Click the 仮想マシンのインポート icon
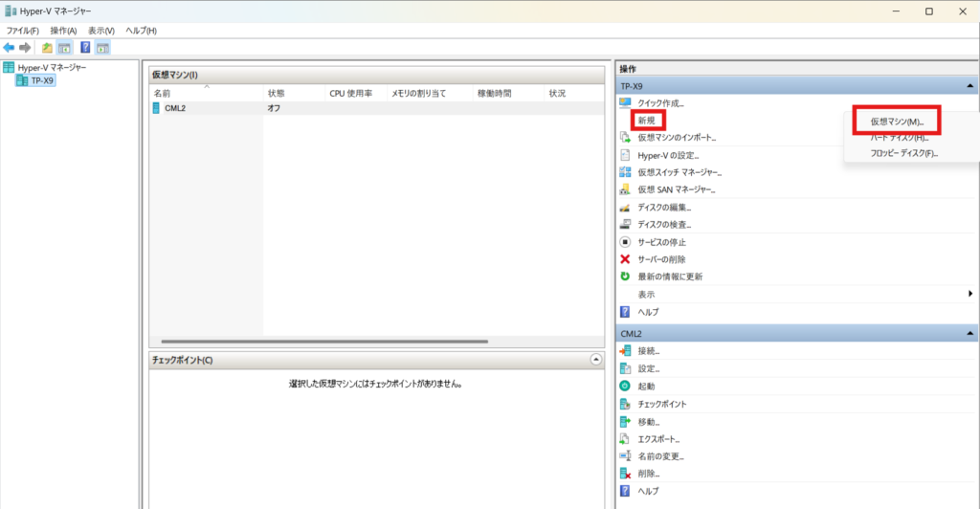 625,138
